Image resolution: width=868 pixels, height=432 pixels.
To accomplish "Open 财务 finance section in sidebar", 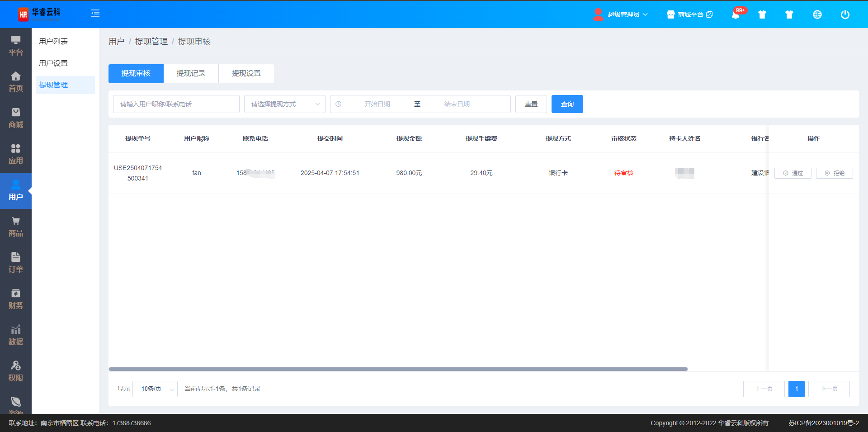I will tap(16, 299).
